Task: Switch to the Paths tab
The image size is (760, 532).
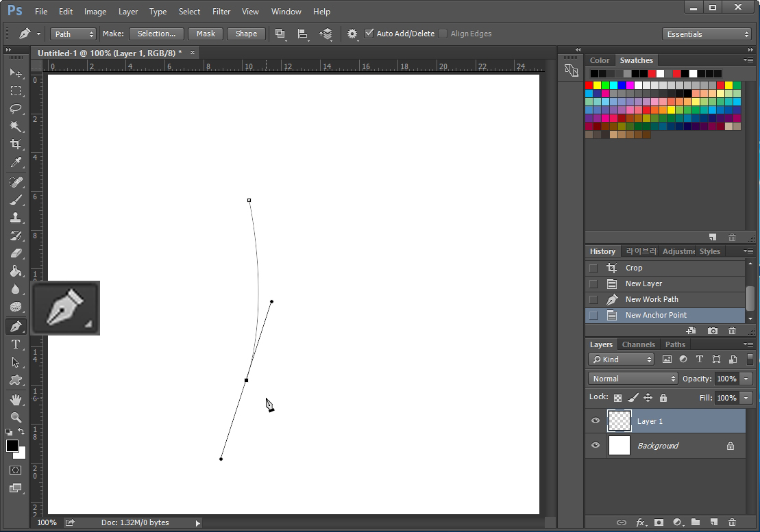Action: coord(675,344)
